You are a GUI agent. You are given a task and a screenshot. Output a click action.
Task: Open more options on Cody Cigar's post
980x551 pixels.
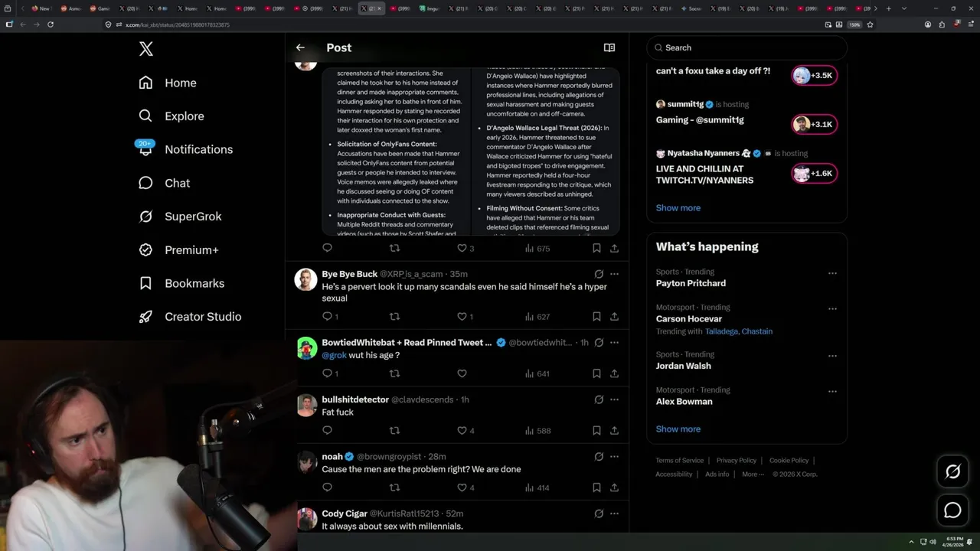tap(614, 514)
